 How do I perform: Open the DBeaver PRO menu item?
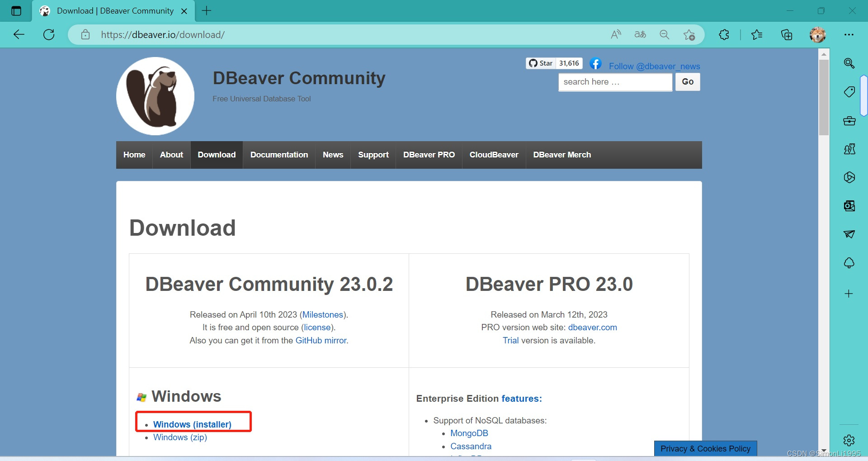(429, 155)
